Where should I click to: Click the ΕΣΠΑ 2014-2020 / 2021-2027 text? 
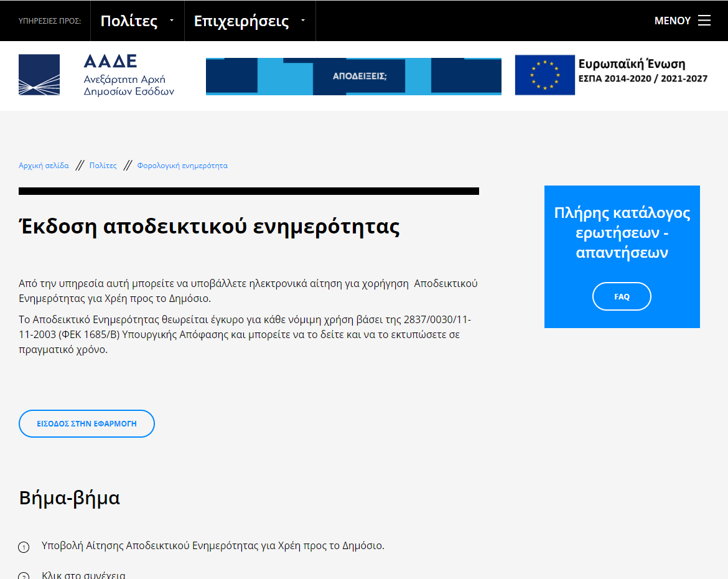pos(643,79)
